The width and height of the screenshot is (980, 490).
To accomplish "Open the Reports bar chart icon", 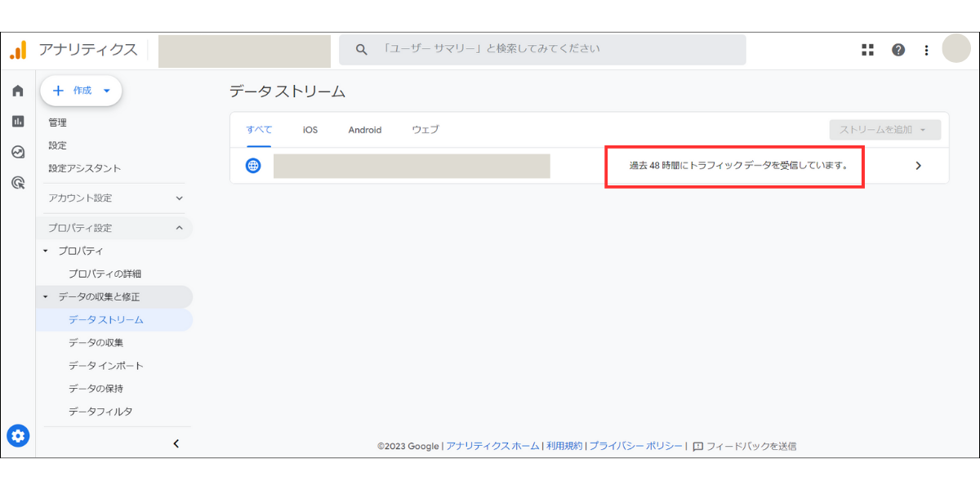I will [x=18, y=121].
